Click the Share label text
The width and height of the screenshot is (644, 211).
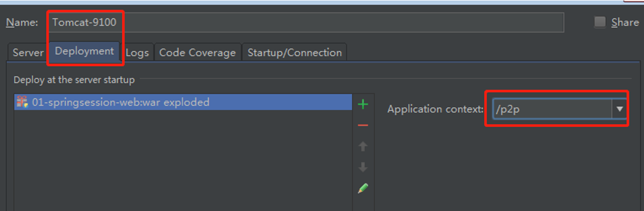click(625, 23)
